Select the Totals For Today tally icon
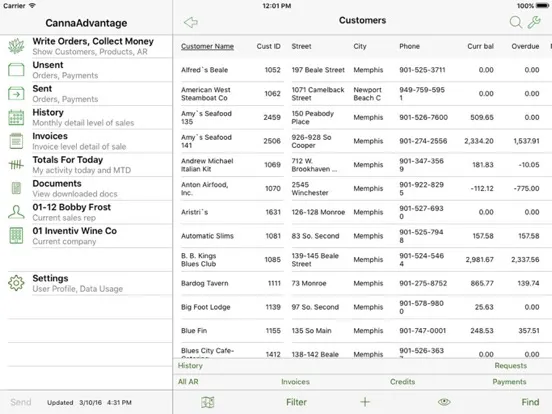The width and height of the screenshot is (552, 414). (x=16, y=164)
